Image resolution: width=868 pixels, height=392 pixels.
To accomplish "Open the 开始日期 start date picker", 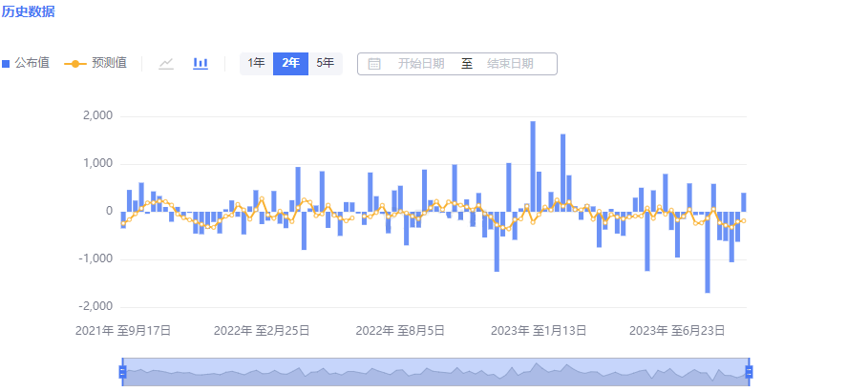I will click(x=421, y=64).
